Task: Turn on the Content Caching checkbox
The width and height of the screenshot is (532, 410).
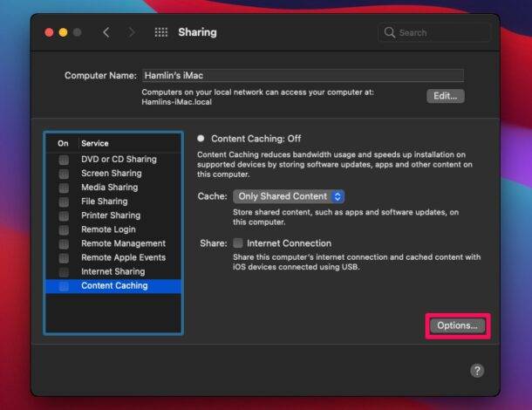Action: point(64,286)
